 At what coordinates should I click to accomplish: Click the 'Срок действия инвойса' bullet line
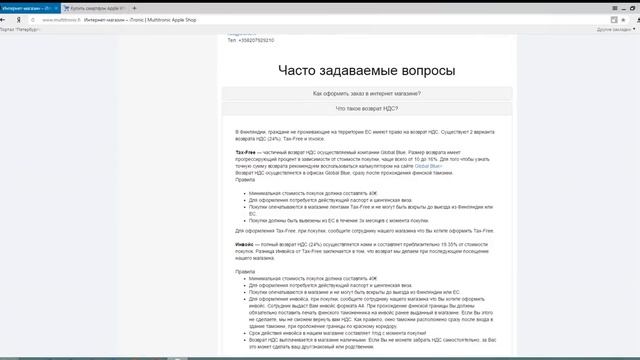337,333
